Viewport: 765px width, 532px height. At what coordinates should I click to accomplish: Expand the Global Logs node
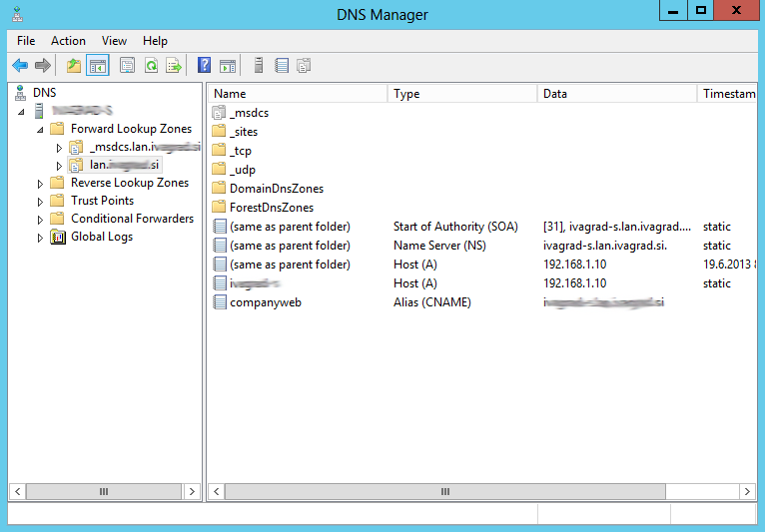point(41,238)
